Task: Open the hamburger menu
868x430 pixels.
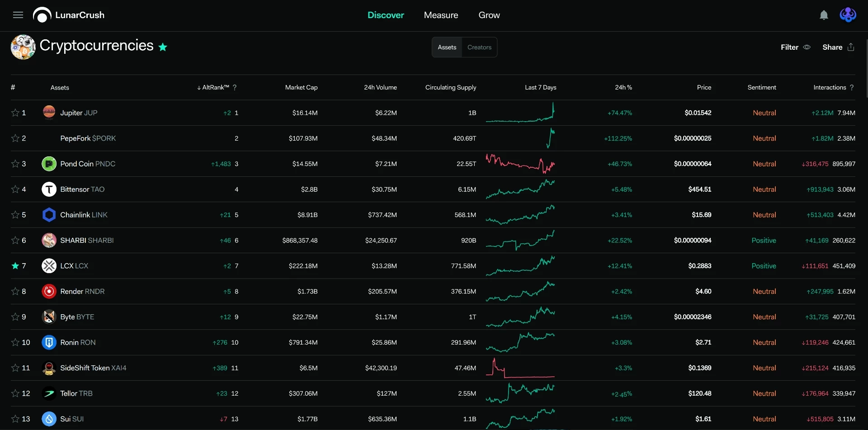Action: click(18, 15)
